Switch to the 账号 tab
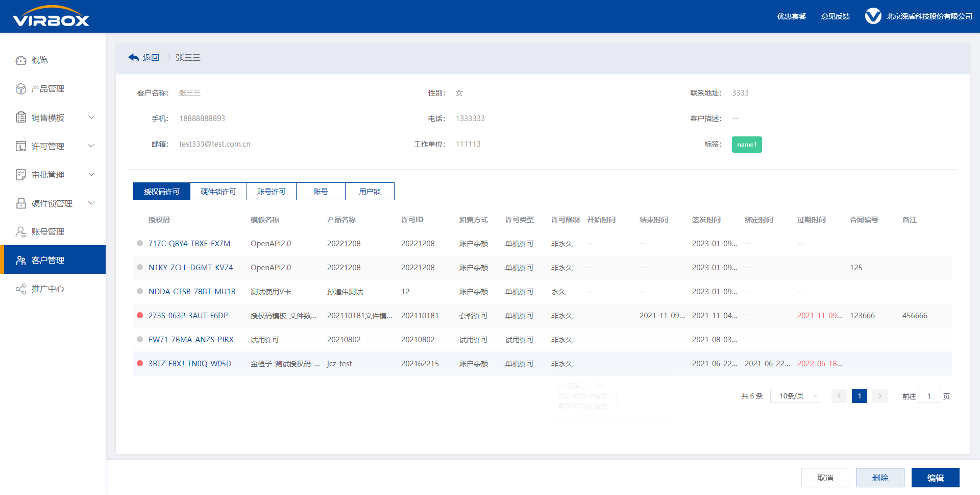 (x=321, y=192)
